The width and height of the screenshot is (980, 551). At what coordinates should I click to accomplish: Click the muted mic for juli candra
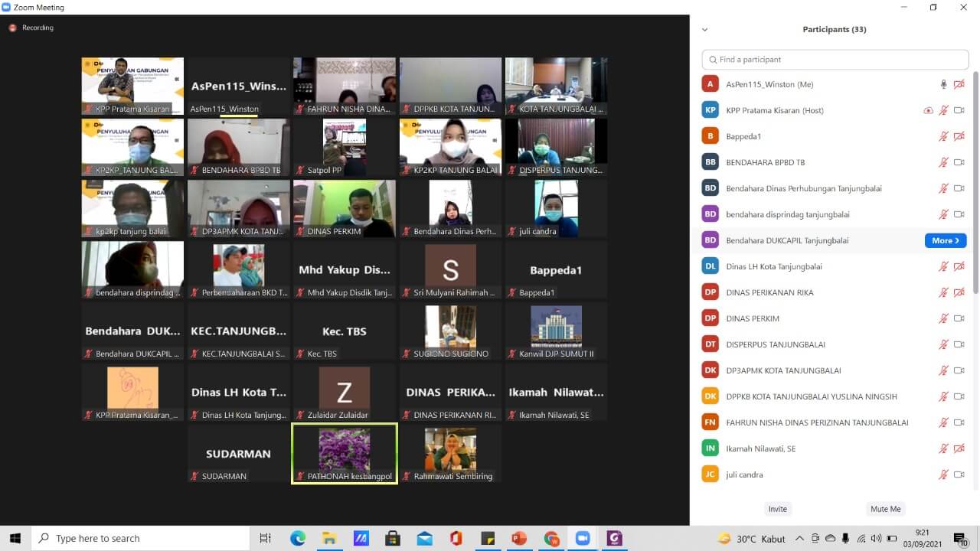click(x=943, y=474)
